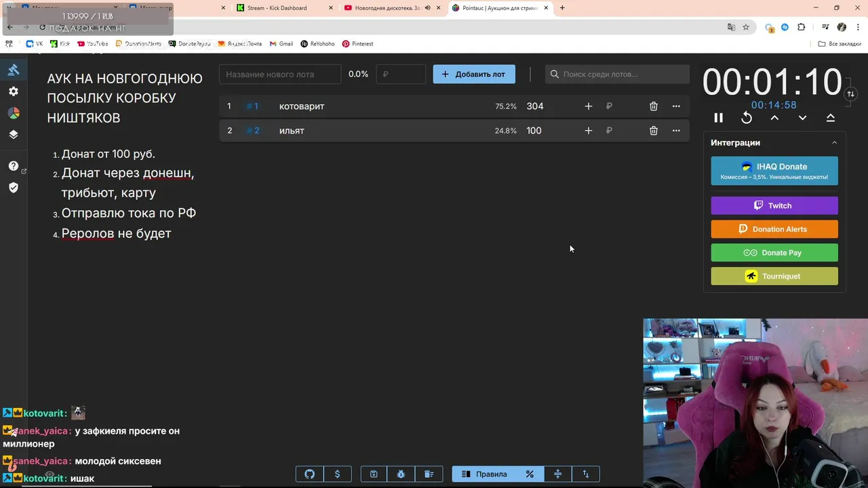Viewport: 868px width, 488px height.
Task: Mute audio on Новогодняя дискотека tab
Action: point(427,8)
